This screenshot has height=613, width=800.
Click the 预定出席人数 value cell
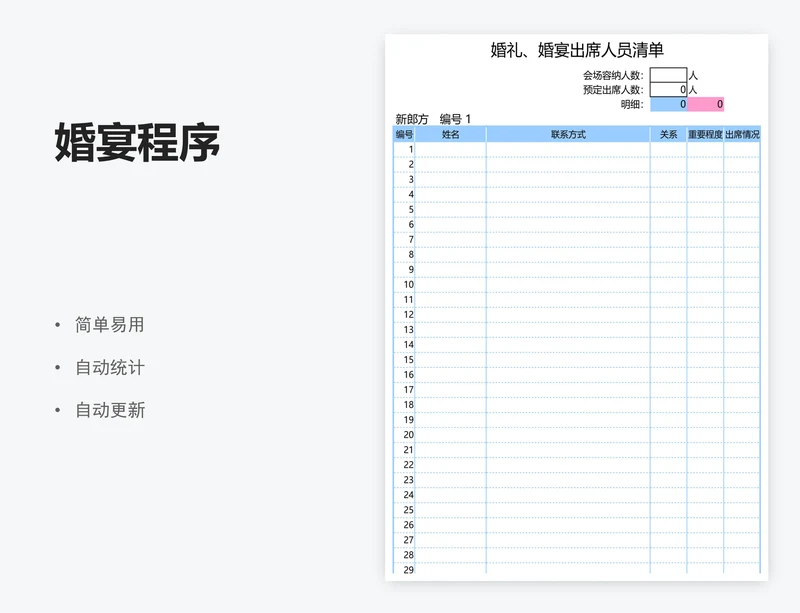coord(668,89)
